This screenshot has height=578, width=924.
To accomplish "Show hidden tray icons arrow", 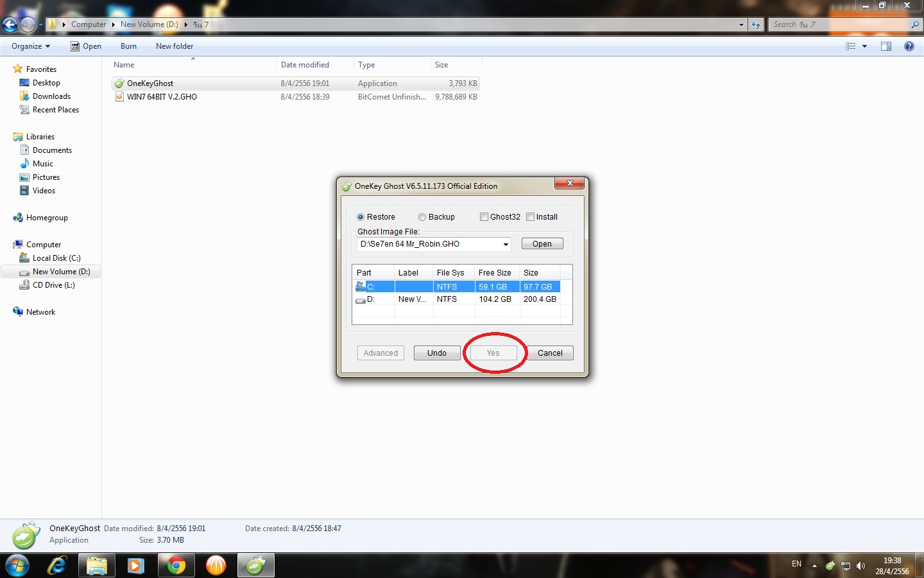I will (x=814, y=566).
